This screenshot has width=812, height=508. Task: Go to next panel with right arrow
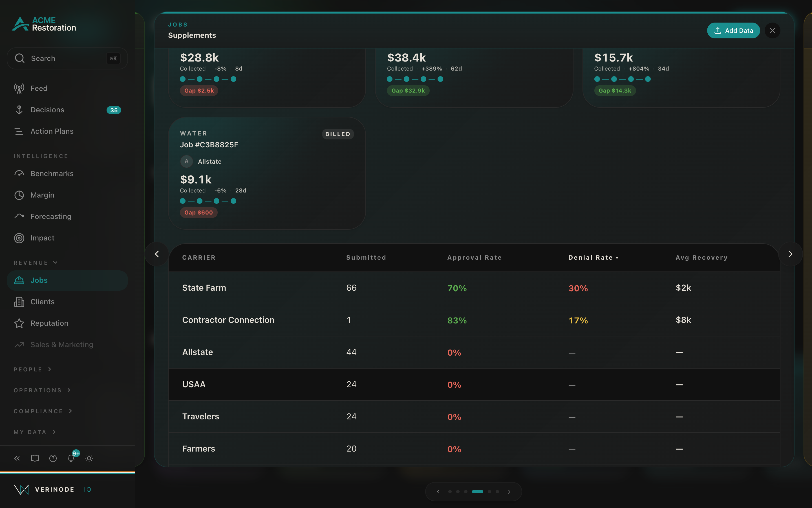pos(790,254)
